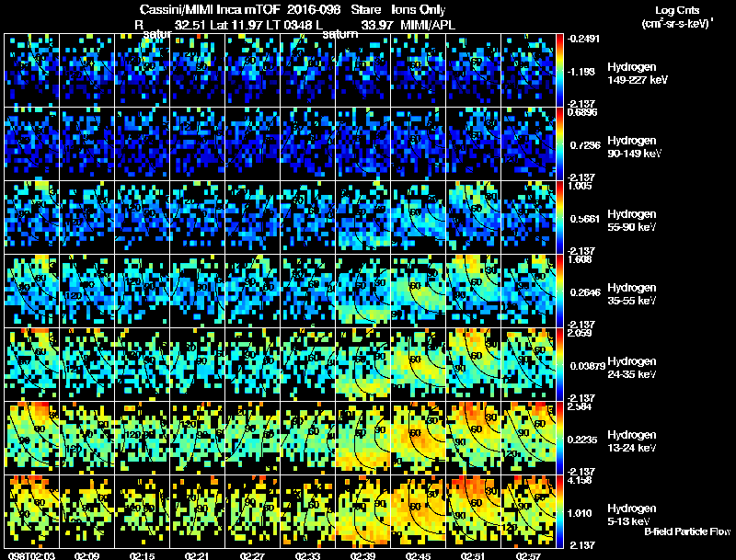The height and width of the screenshot is (560, 736).
Task: Open the 90-149 keV image at 02:27
Action: tap(252, 143)
